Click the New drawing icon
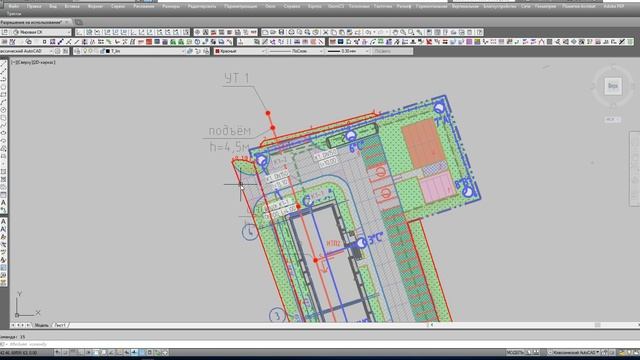 click(265, 32)
